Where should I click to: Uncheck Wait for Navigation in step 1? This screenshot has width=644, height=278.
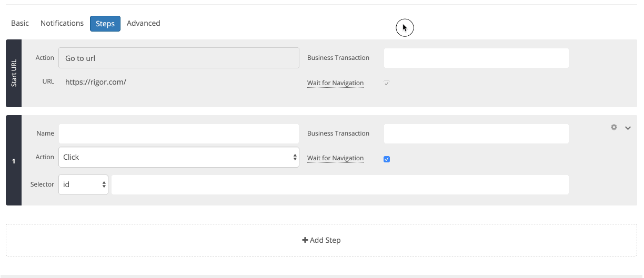(387, 159)
